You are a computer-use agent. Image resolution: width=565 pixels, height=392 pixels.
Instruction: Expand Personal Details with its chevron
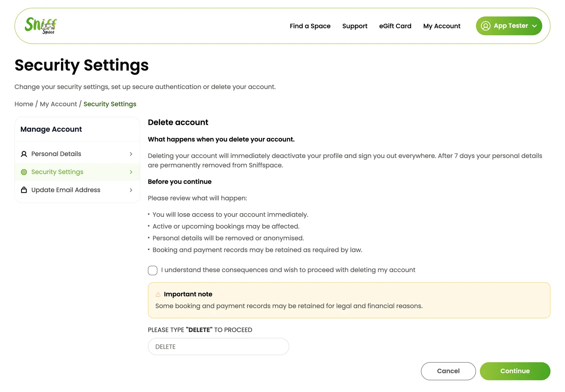[131, 154]
